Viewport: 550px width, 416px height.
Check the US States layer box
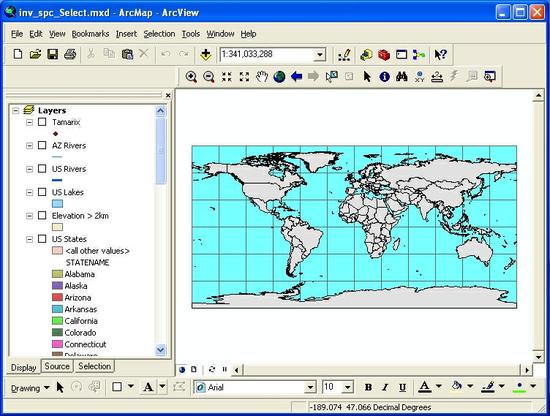(x=42, y=239)
